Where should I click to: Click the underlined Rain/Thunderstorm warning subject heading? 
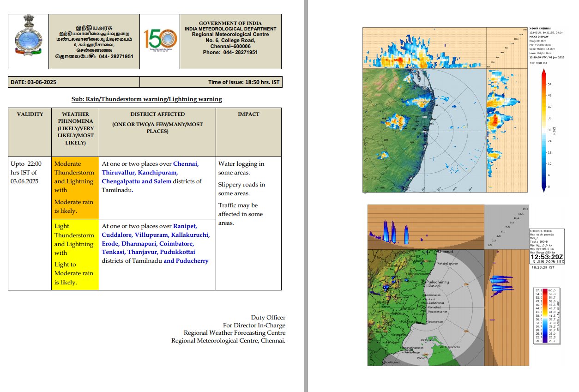click(x=147, y=99)
